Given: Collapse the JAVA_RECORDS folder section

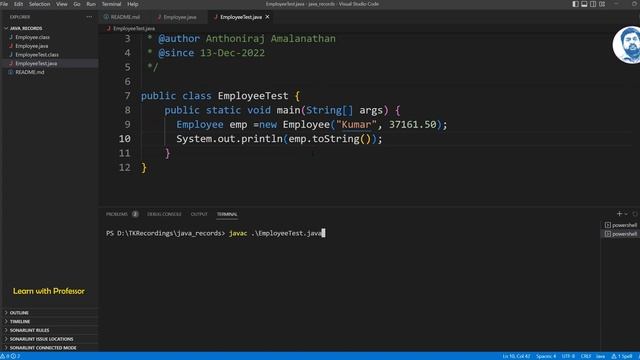Looking at the screenshot, I should 49,28.
